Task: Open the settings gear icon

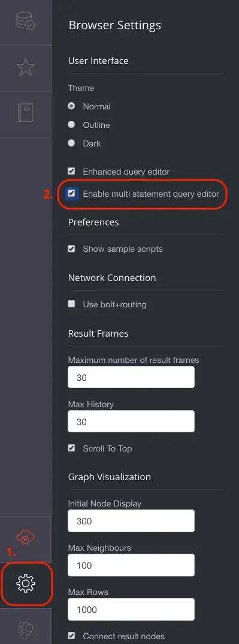Action: point(26,583)
